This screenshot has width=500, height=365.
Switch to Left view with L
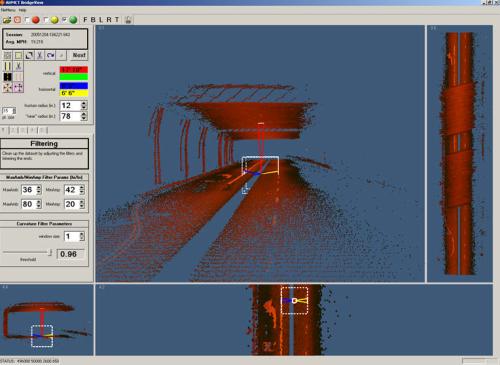[101, 20]
